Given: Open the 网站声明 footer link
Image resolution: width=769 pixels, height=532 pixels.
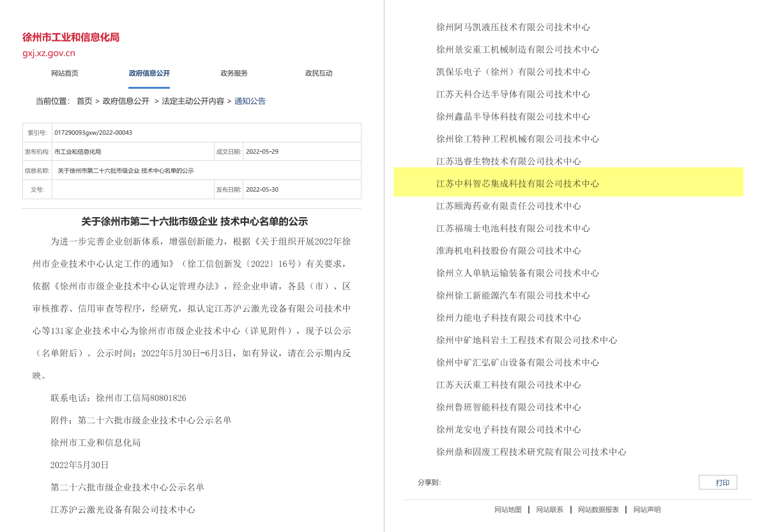Looking at the screenshot, I should [647, 510].
